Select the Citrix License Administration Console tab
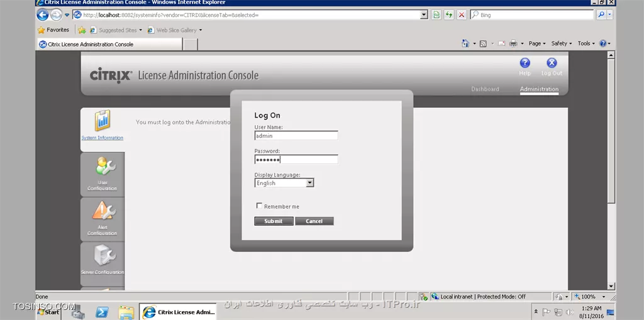 tap(109, 45)
